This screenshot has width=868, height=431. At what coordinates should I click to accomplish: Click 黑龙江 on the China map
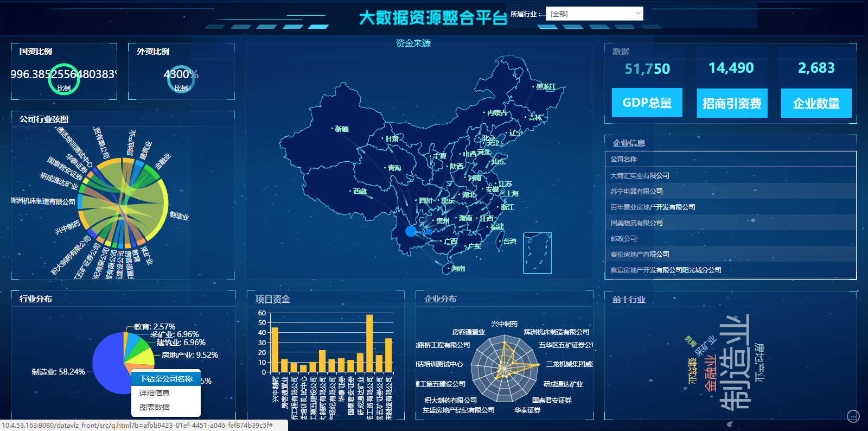coord(546,86)
